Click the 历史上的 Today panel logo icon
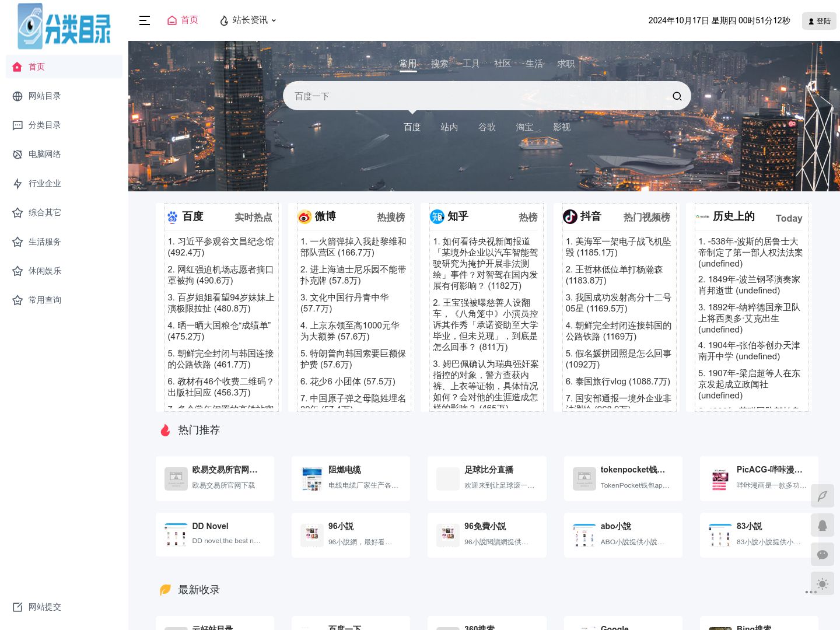The width and height of the screenshot is (840, 630). point(702,217)
